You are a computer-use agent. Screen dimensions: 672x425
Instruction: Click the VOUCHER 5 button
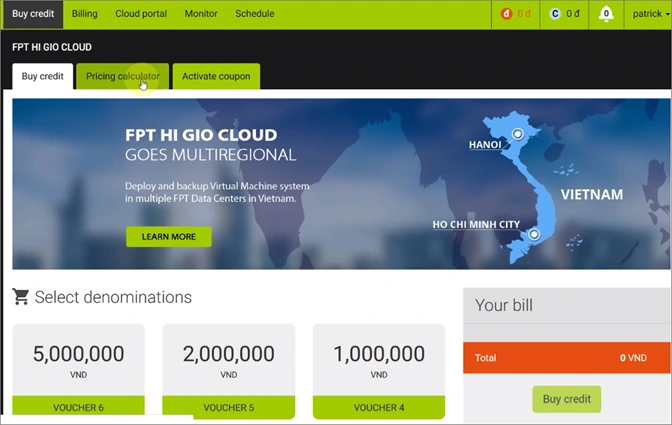[x=228, y=407]
